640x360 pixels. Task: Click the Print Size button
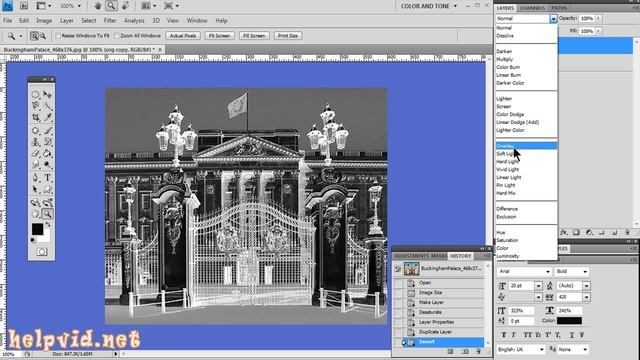[288, 36]
